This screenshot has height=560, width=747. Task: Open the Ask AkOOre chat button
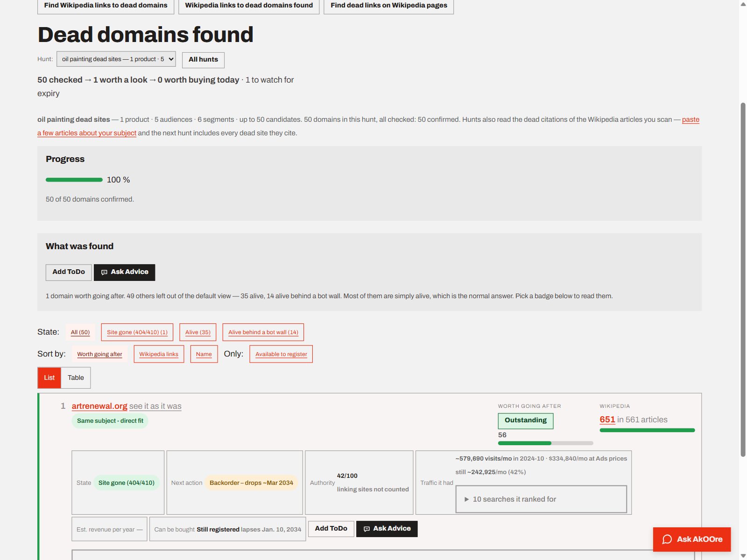click(692, 539)
